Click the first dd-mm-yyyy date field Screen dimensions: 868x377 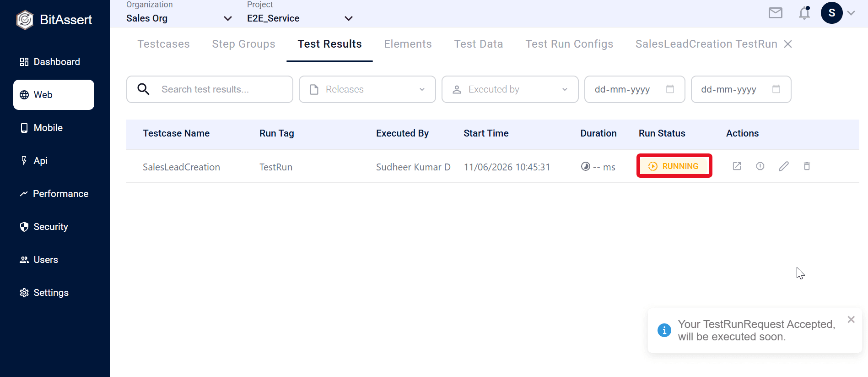point(635,89)
